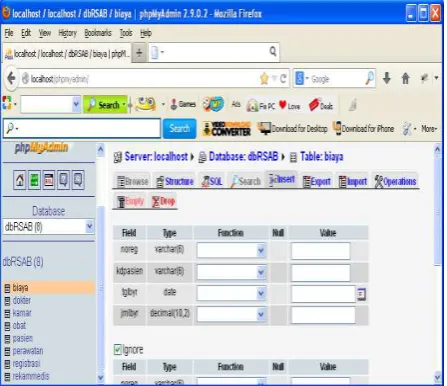Click the noreg Value input field
Screen dimensions: 447x386
(321, 251)
